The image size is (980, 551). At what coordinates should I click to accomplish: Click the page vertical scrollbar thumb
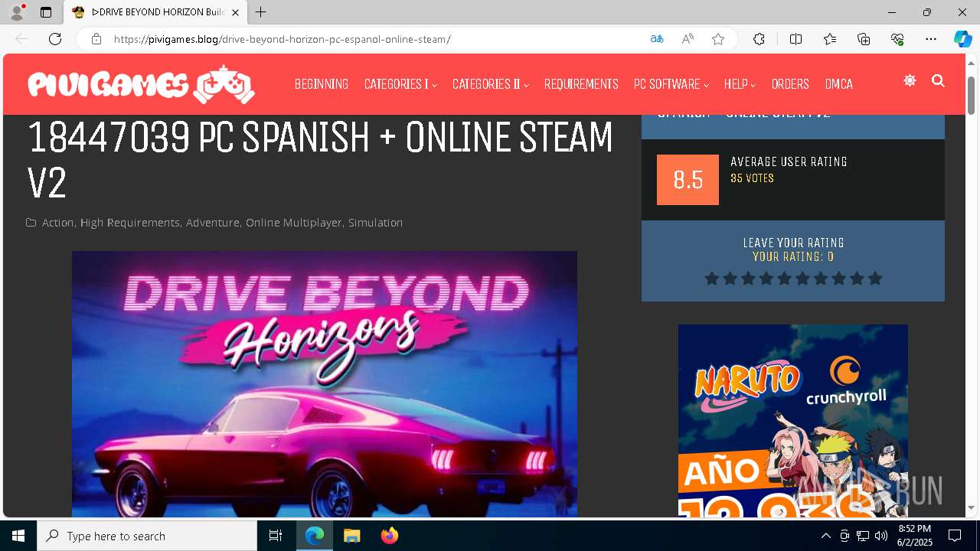click(x=971, y=96)
